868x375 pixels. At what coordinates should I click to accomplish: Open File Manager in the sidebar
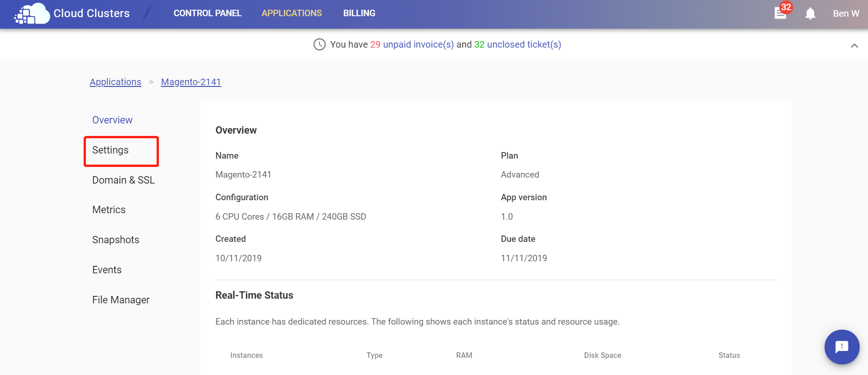[x=121, y=300]
